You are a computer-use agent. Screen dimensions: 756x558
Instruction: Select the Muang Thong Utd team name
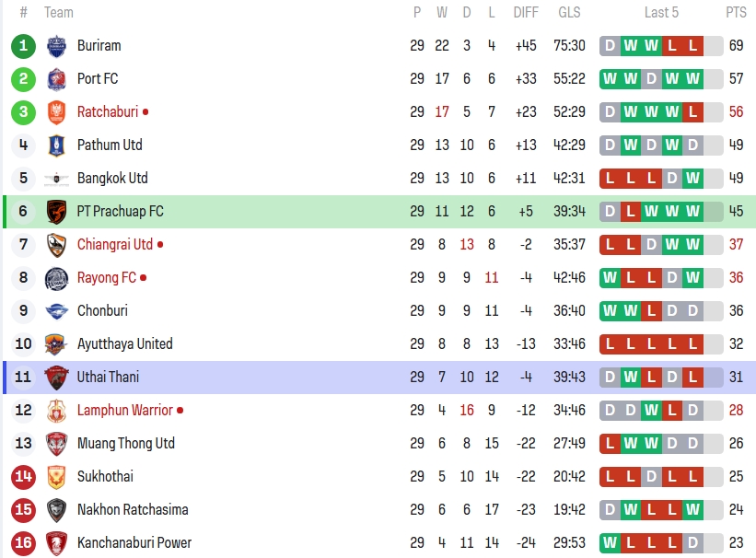[x=126, y=443]
